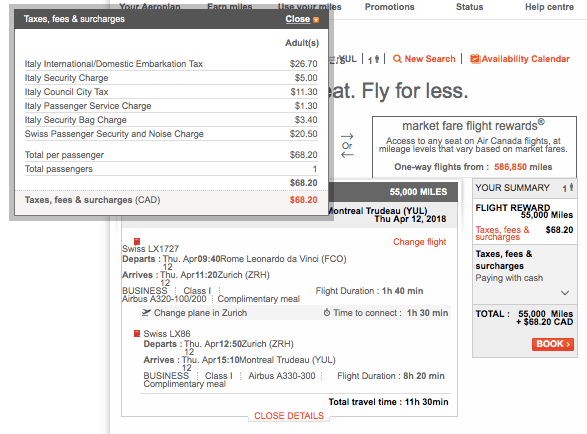Viewport: 587px width, 434px height.
Task: Click the 55,000 MILES header
Action: 418,192
